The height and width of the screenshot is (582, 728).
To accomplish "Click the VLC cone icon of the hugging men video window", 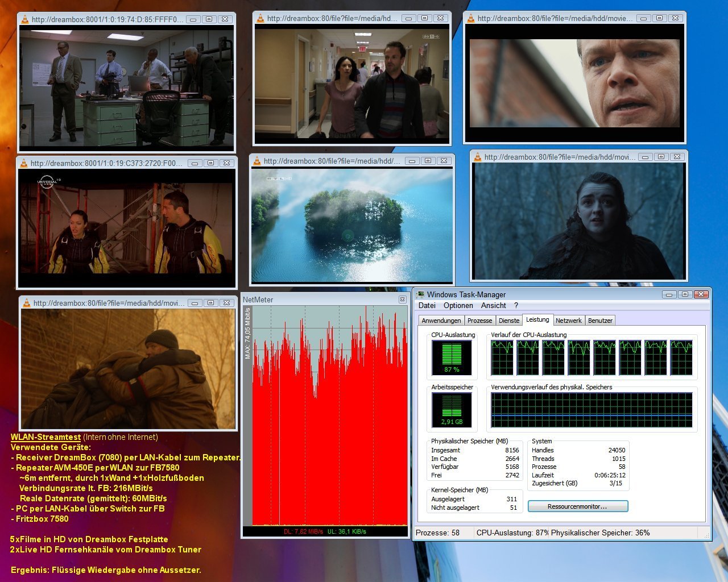I will click(x=26, y=303).
